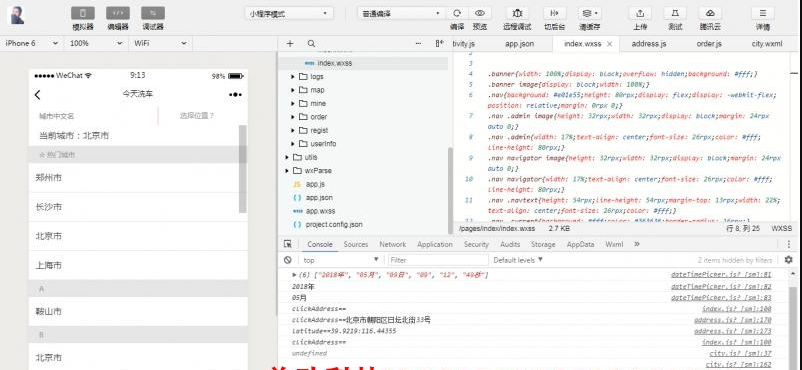Click the Tencent Cloud icon
Viewport: 802px width, 370px height.
tap(710, 13)
